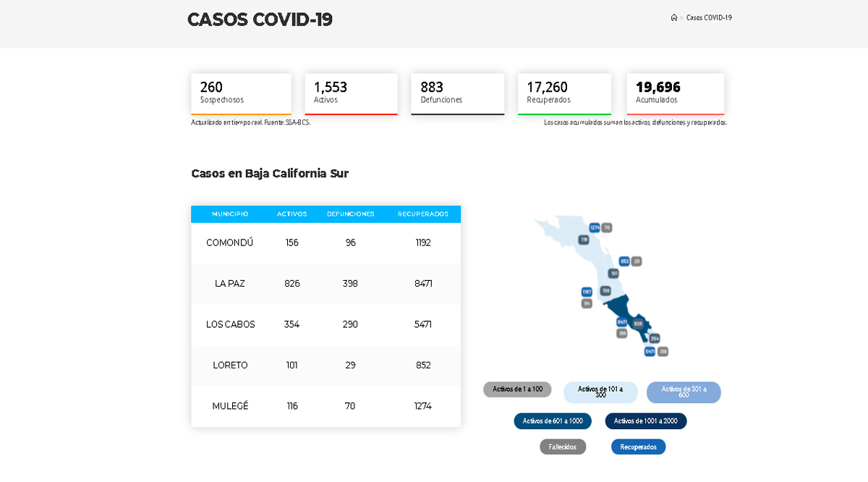Click the 'Casos en Baja California Sur' heading
868x482 pixels.
(x=270, y=174)
